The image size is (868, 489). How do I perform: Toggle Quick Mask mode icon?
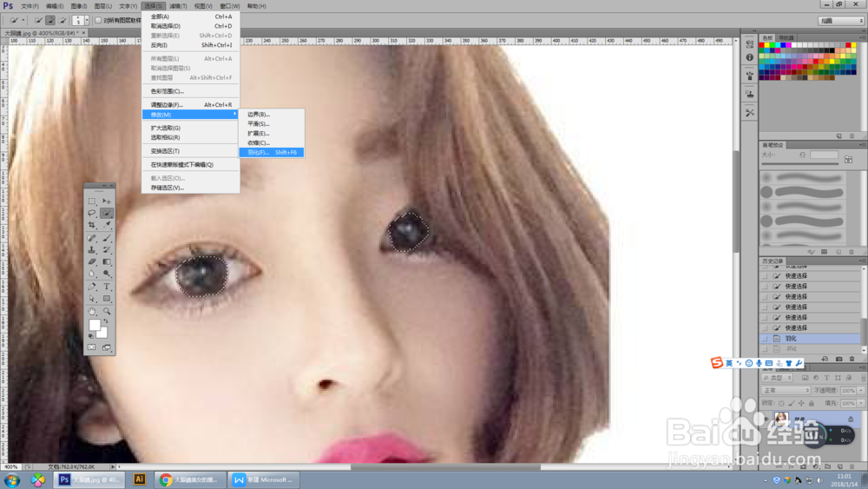(x=92, y=347)
